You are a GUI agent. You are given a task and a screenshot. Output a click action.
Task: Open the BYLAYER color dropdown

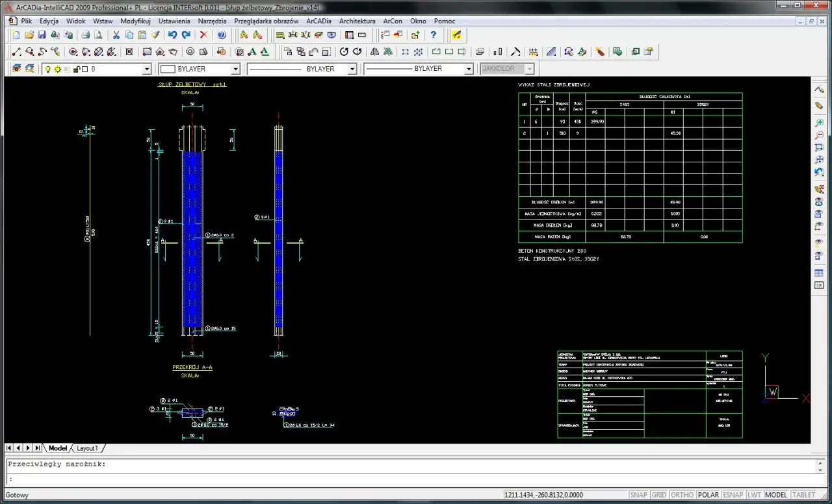pos(235,69)
